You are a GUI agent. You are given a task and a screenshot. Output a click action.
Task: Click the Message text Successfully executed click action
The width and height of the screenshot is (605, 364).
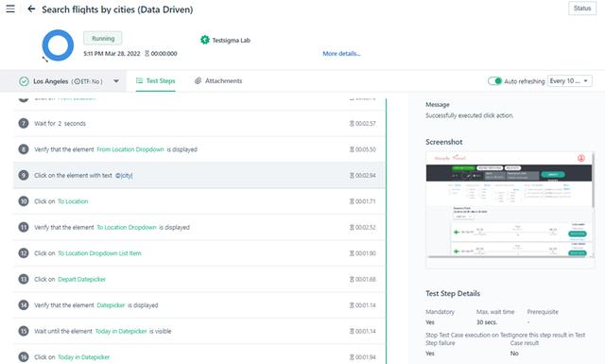coord(469,115)
